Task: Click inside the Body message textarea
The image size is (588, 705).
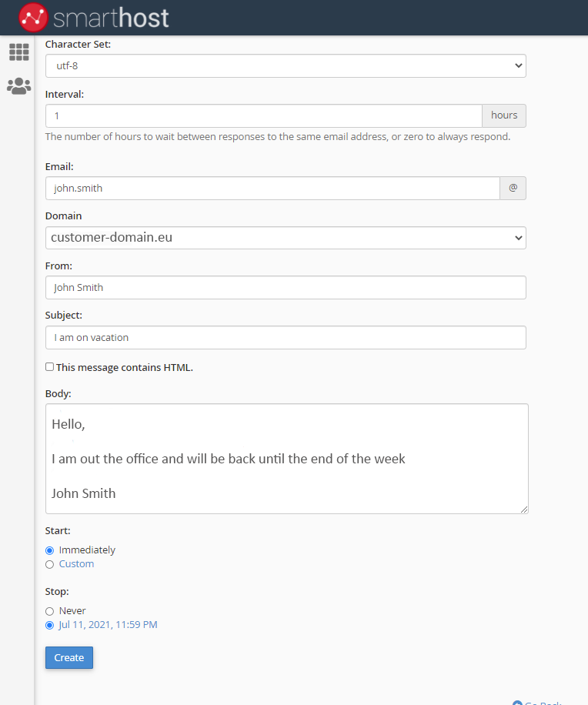Action: coord(286,459)
